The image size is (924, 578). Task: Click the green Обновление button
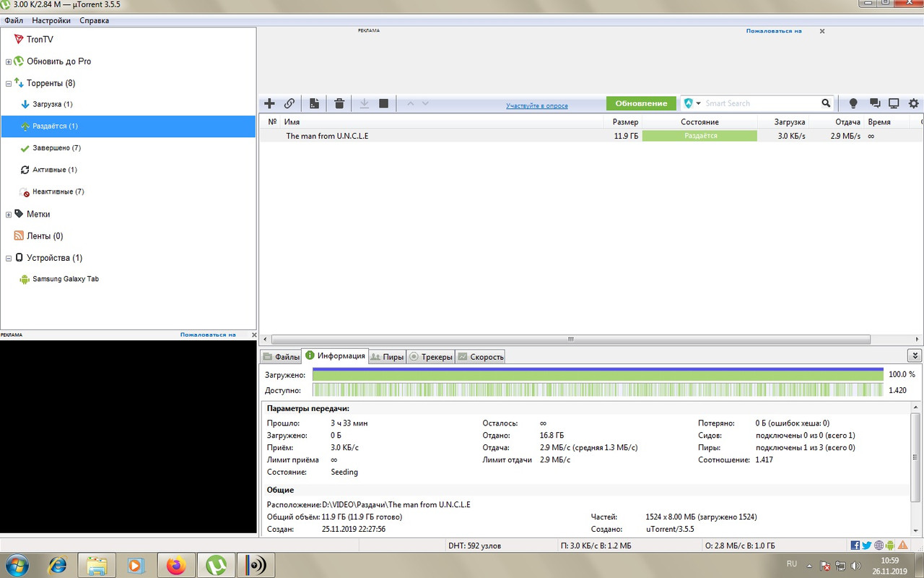tap(641, 103)
